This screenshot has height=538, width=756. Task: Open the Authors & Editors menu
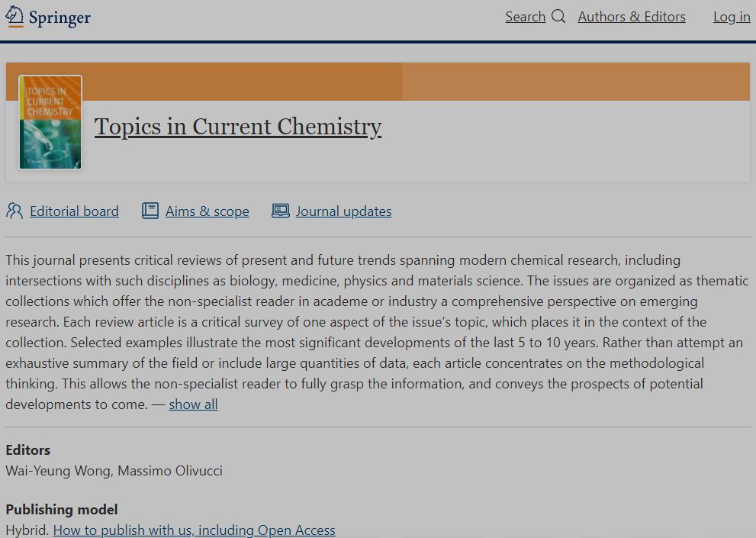[x=632, y=17]
